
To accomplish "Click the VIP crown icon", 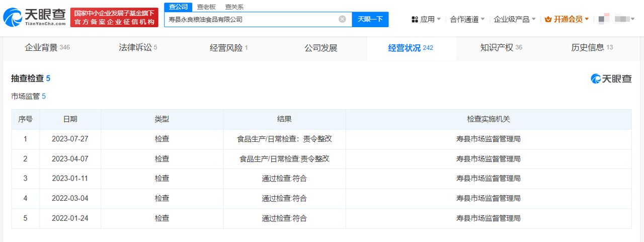I will coord(548,19).
